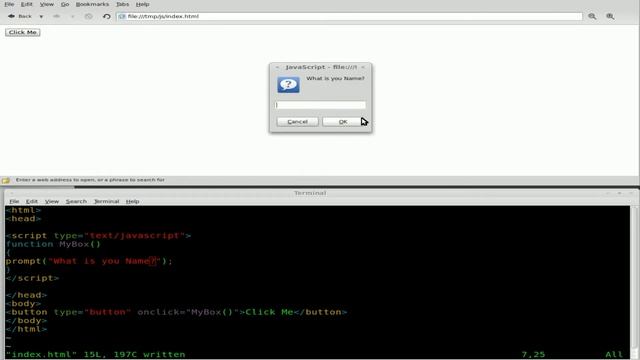Open the browser Go menu
This screenshot has height=360, width=640.
click(x=65, y=4)
